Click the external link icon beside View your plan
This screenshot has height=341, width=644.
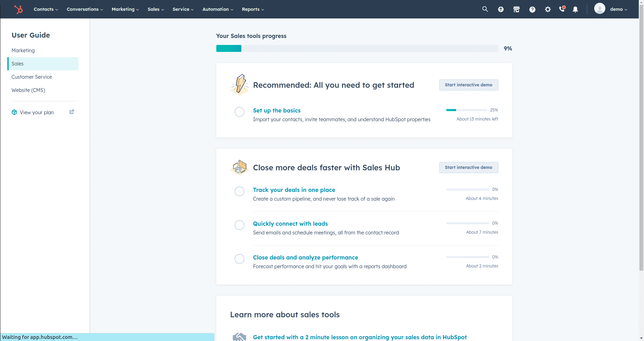pos(72,112)
